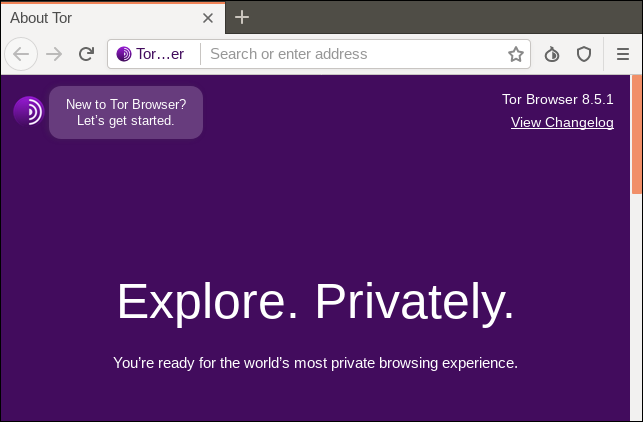Viewport: 643px width, 422px height.
Task: Go back using the back arrow button
Action: point(21,54)
